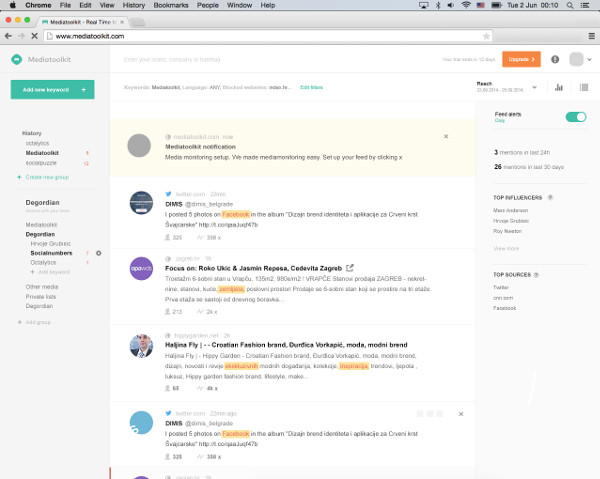Image resolution: width=600 pixels, height=479 pixels.
Task: Open the Haljina Fly article headline
Action: click(x=286, y=345)
